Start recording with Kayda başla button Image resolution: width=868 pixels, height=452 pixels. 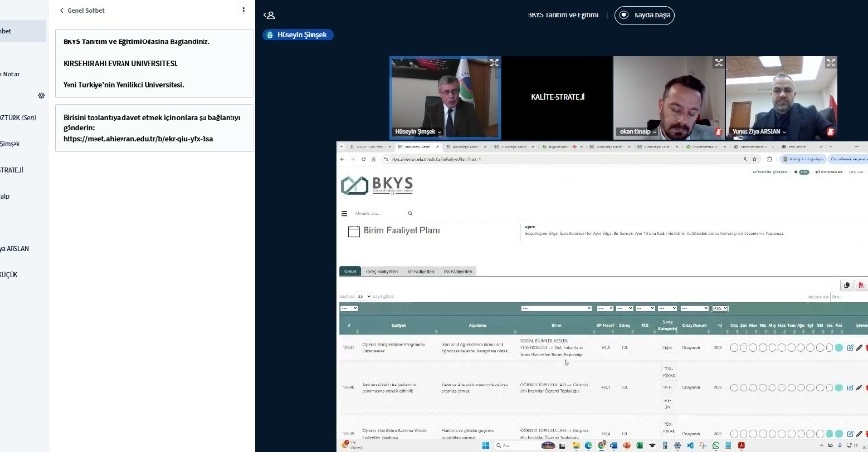point(645,15)
